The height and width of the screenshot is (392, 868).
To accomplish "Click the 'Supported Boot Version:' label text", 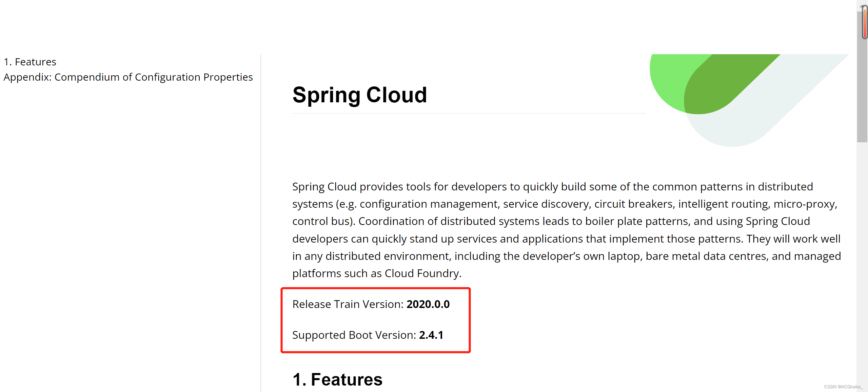I will click(x=354, y=335).
